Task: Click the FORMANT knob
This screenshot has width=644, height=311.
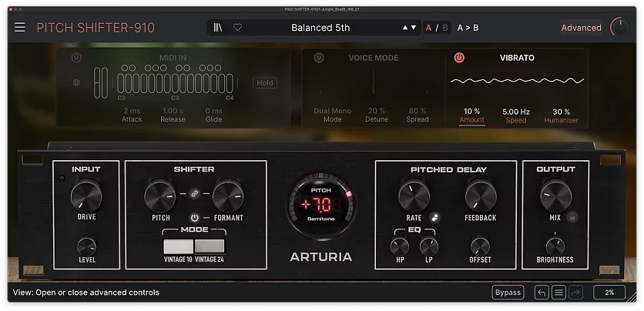Action: coord(228,196)
